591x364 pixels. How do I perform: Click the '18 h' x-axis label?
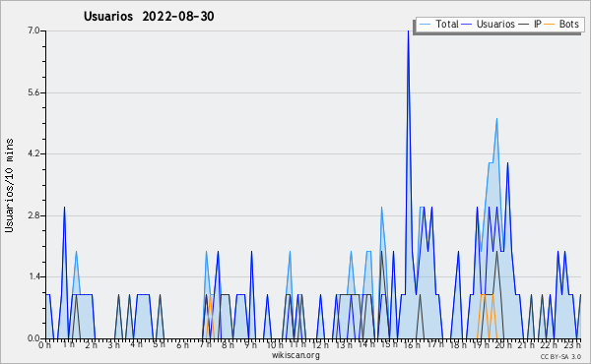[x=458, y=344]
